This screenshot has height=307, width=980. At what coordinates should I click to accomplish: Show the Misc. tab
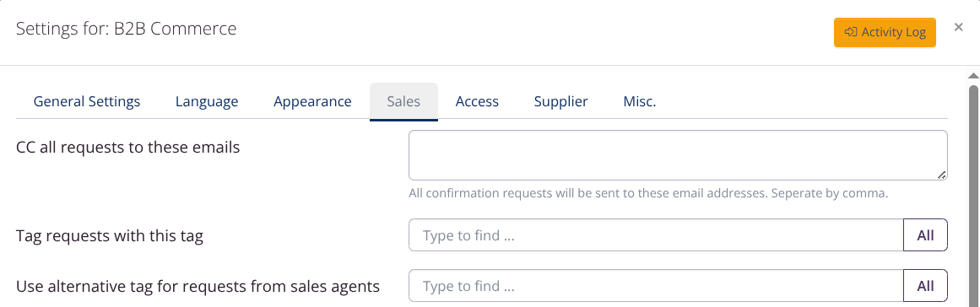click(639, 102)
